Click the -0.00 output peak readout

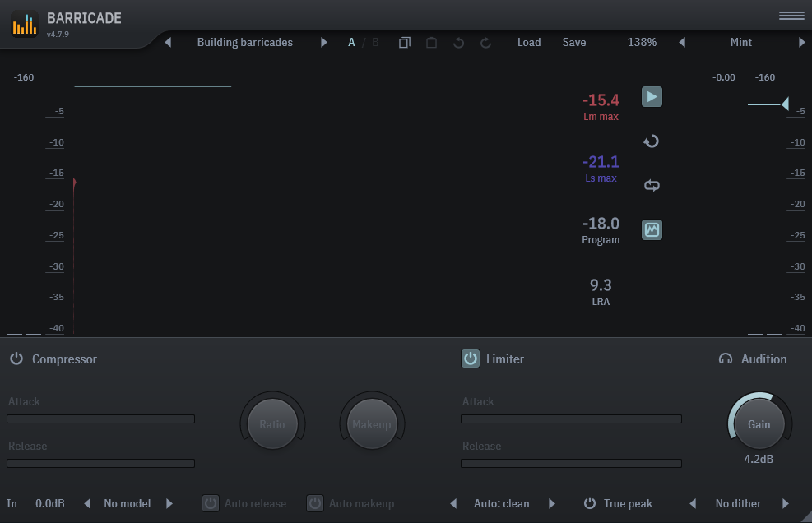(x=723, y=77)
